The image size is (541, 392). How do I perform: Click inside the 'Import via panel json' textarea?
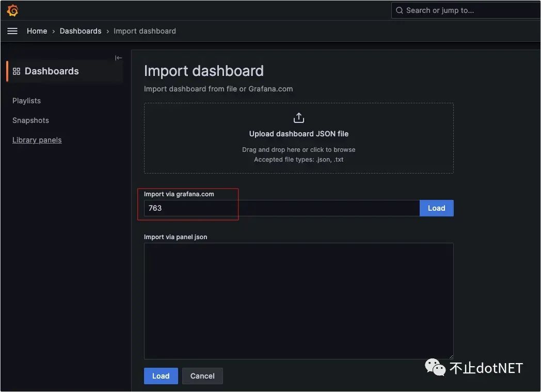[x=298, y=301]
